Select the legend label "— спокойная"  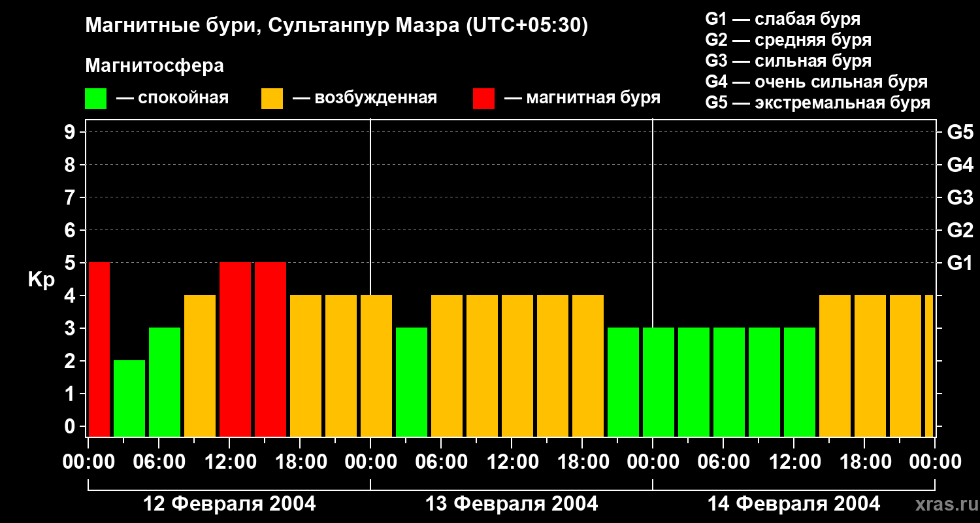pyautogui.click(x=172, y=98)
